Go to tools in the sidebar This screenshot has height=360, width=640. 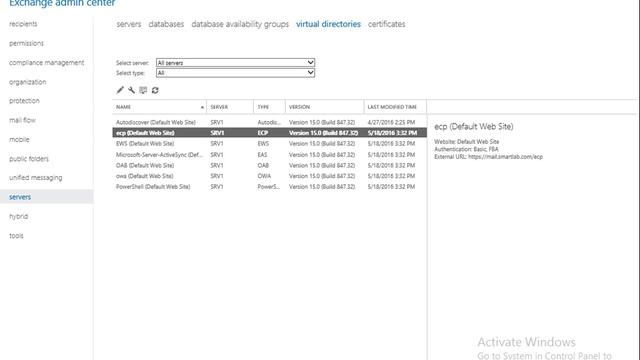(x=16, y=236)
